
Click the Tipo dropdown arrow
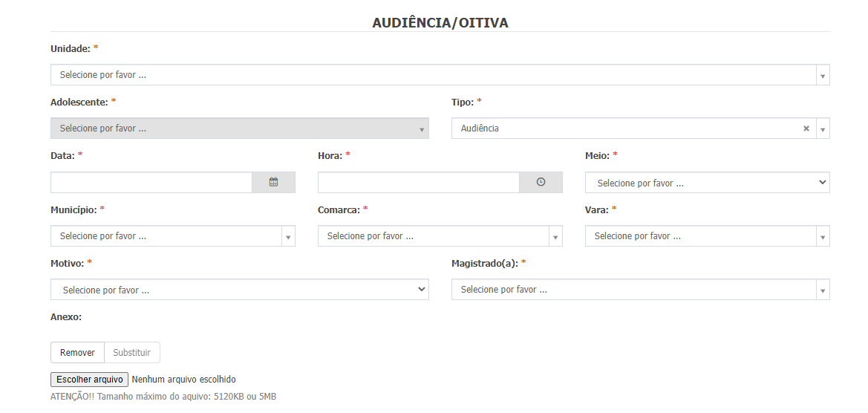click(823, 129)
